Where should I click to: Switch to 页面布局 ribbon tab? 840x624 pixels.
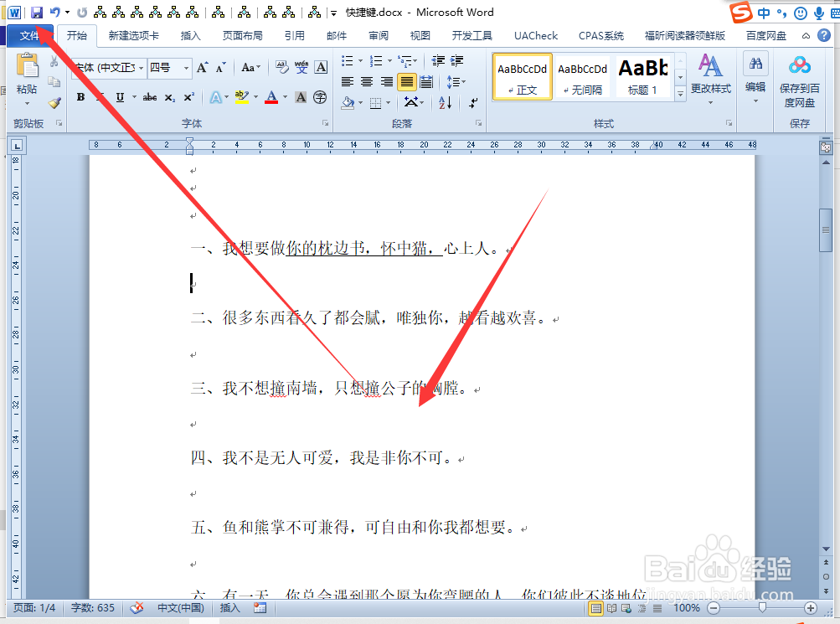(x=243, y=36)
